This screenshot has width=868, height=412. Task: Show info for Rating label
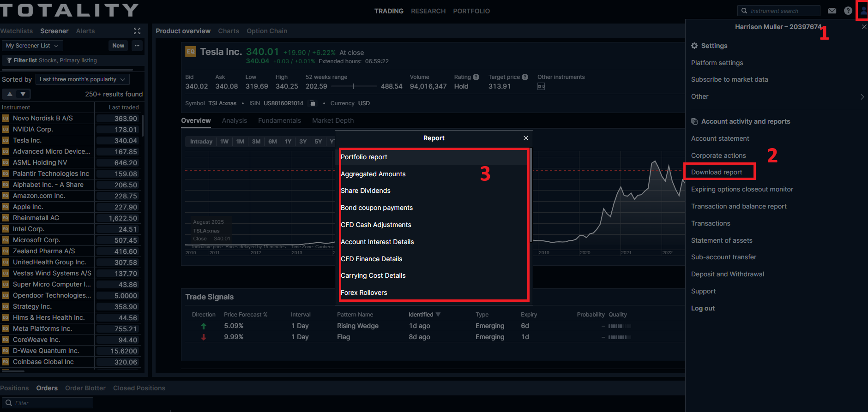coord(476,77)
